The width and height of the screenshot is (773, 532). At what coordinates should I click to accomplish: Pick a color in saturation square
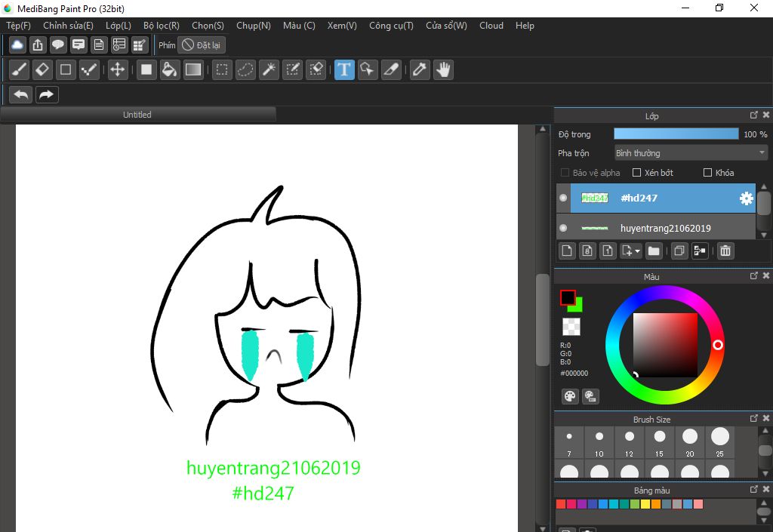[665, 345]
